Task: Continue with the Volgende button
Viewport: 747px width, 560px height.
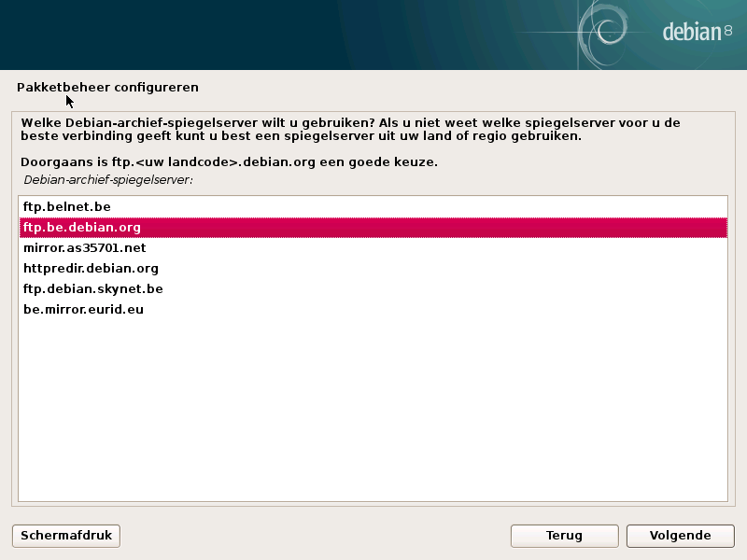Action: tap(681, 536)
